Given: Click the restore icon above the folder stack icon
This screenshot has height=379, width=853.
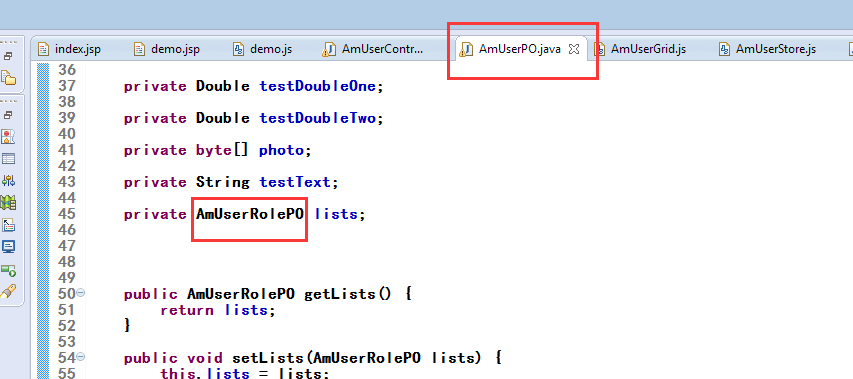Looking at the screenshot, I should pos(9,56).
